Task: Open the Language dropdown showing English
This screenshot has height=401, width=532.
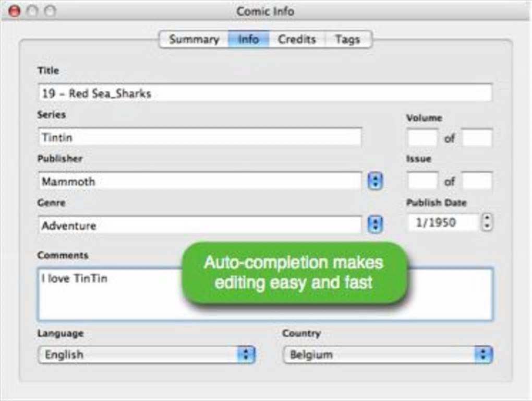Action: (147, 355)
